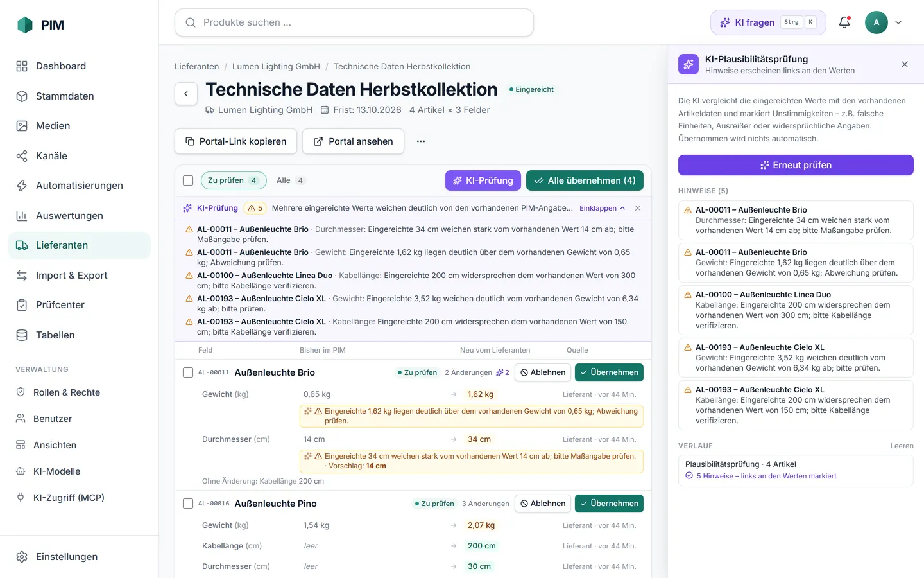Expand the user account chevron menu
Image resolution: width=924 pixels, height=578 pixels.
coord(898,22)
